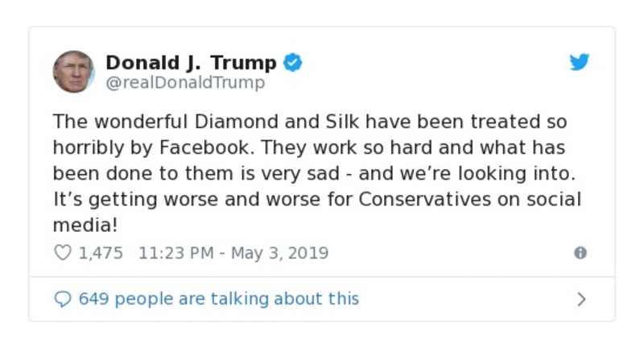Click the May 3, 2019 date

(x=279, y=253)
